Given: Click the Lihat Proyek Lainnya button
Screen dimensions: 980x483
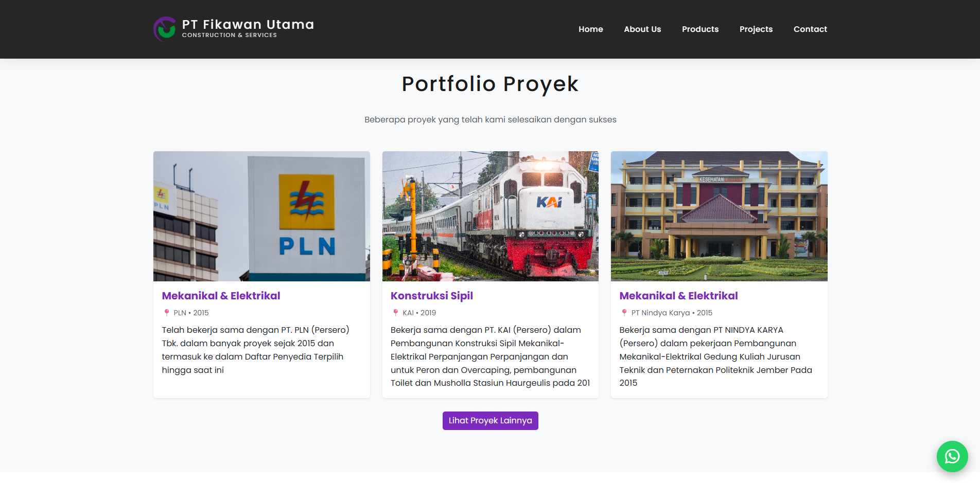Looking at the screenshot, I should [x=490, y=421].
